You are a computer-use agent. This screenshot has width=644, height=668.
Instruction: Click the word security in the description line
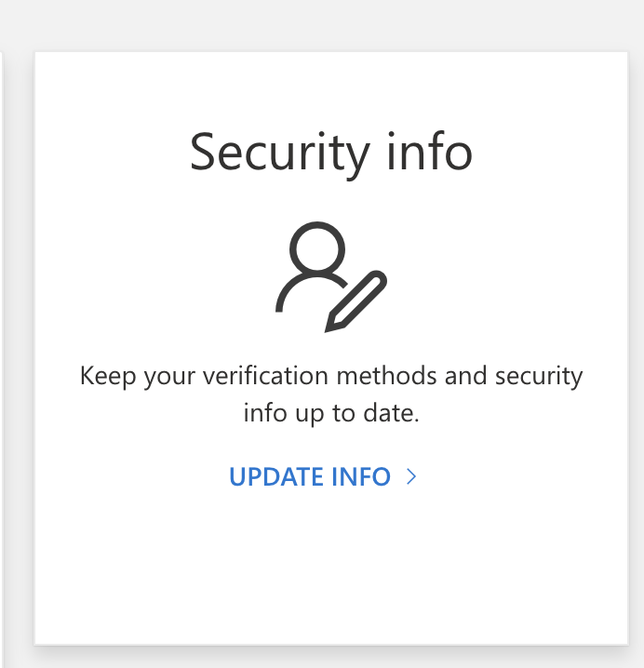click(539, 377)
